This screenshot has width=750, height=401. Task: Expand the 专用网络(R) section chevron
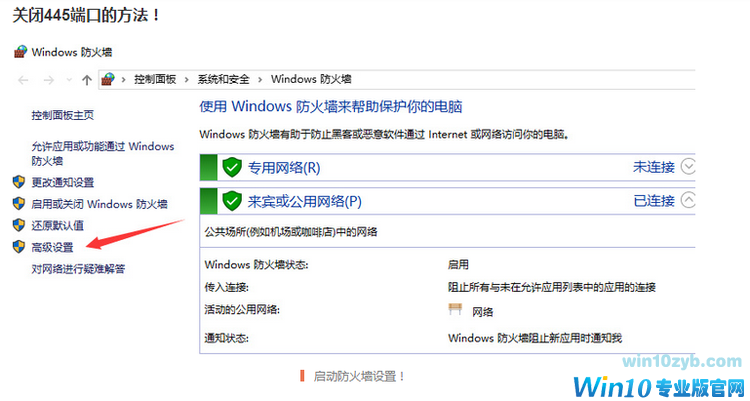pyautogui.click(x=688, y=167)
